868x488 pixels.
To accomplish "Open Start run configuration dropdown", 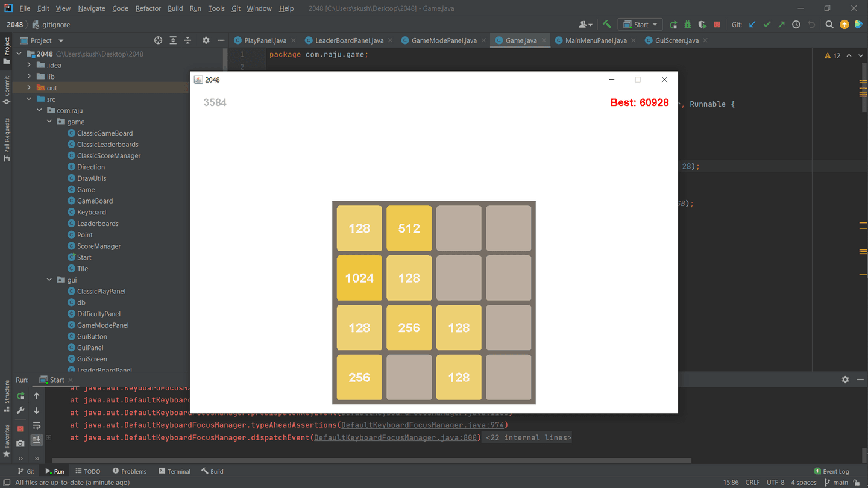I will coord(640,25).
